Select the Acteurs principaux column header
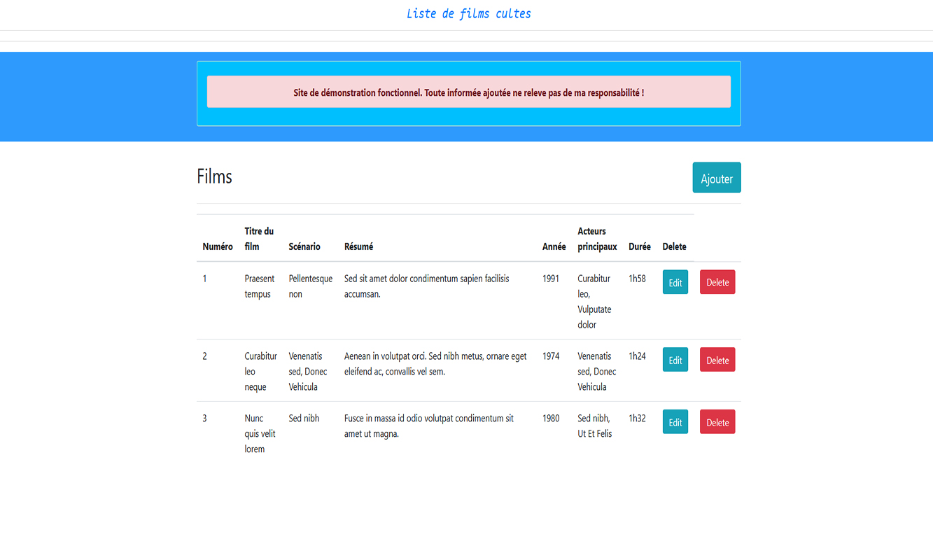 [596, 238]
